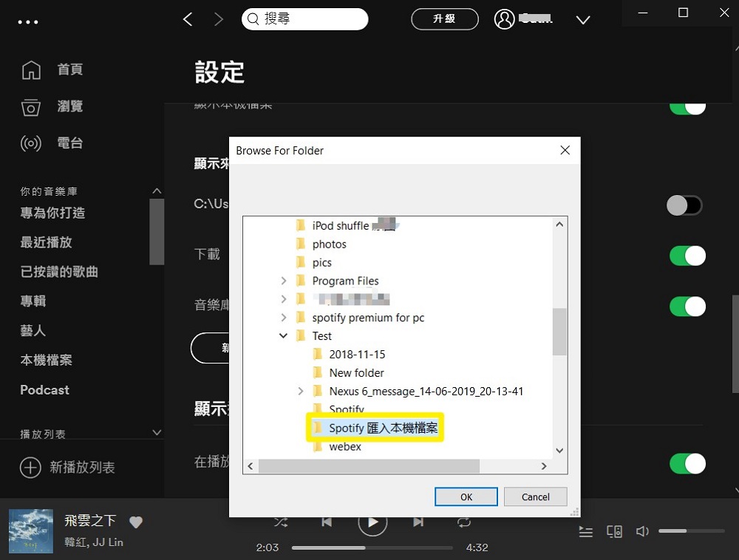
Task: Click folder tree scroll down arrow
Action: pos(559,450)
